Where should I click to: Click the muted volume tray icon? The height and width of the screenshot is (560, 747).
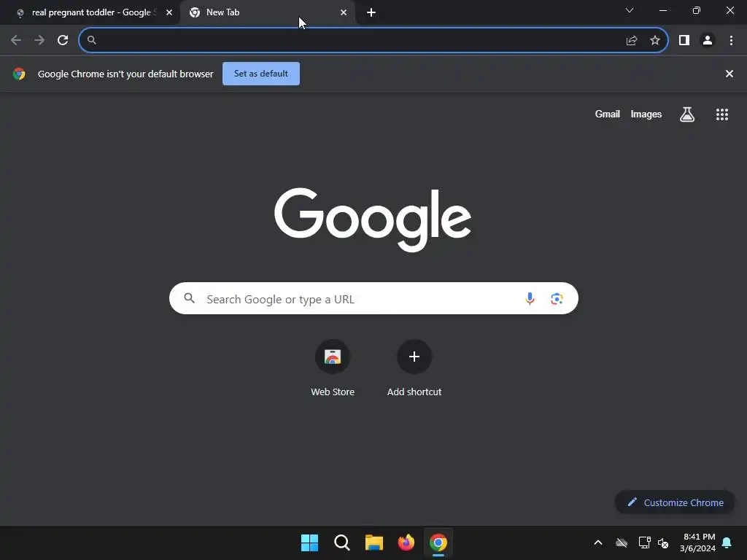(x=663, y=542)
